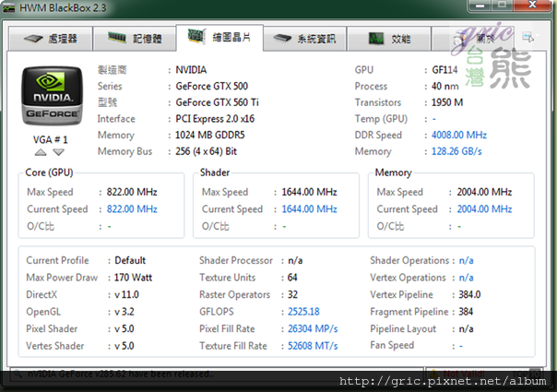The width and height of the screenshot is (557, 392).
Task: Click the 'GeForce GTX 560 Ti' model value
Action: (x=217, y=102)
